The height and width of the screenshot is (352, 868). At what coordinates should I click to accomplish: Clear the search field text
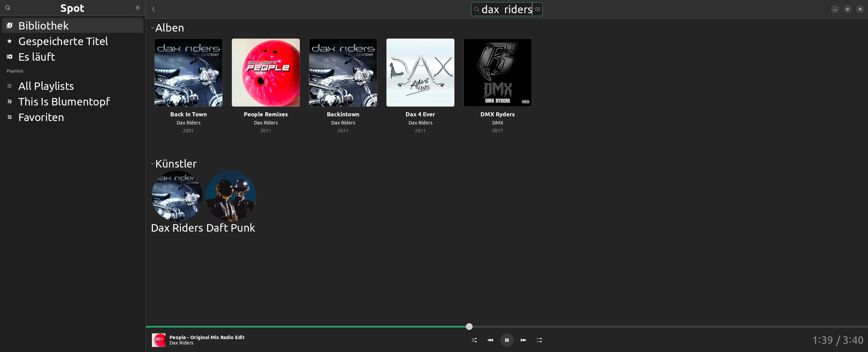(x=537, y=9)
